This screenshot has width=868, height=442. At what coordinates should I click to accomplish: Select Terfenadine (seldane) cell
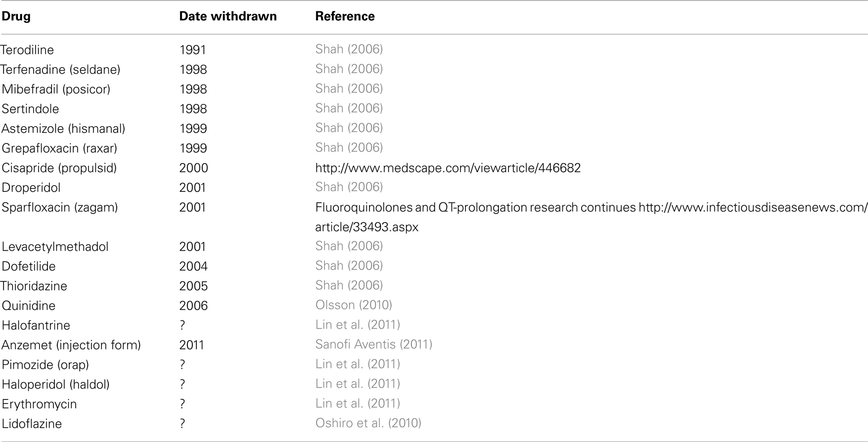60,69
